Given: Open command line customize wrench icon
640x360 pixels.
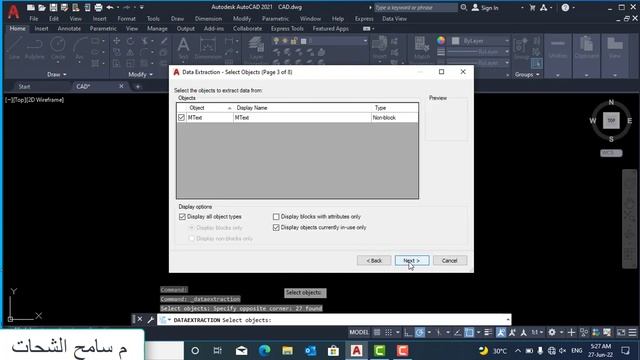Looking at the screenshot, I should [151, 320].
